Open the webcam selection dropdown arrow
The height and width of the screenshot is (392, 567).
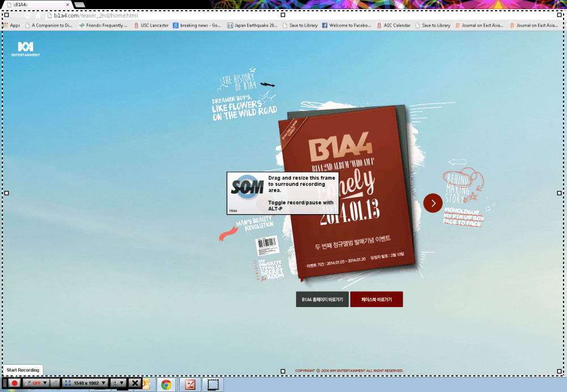[122, 382]
